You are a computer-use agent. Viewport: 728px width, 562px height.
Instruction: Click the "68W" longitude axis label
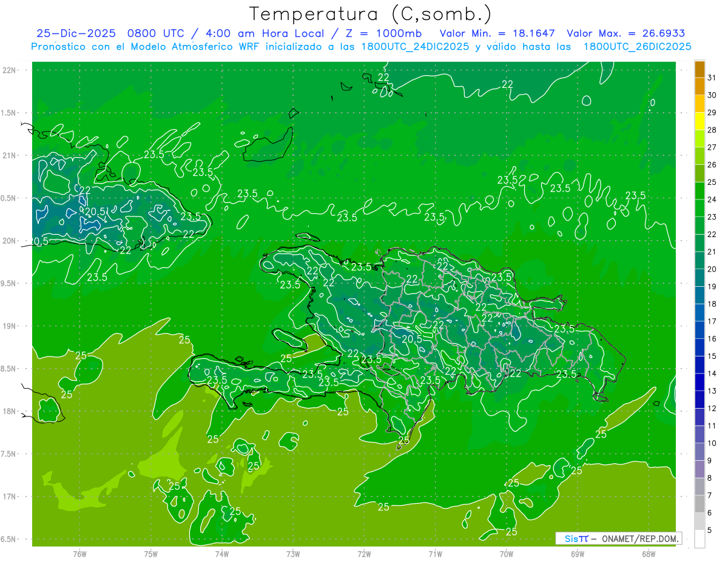tap(649, 554)
